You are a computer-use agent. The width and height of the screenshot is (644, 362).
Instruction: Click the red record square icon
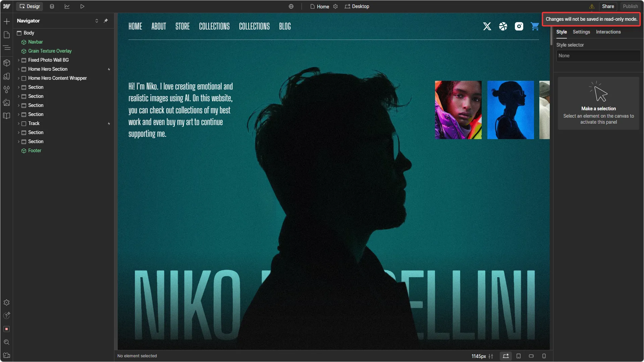[7, 329]
